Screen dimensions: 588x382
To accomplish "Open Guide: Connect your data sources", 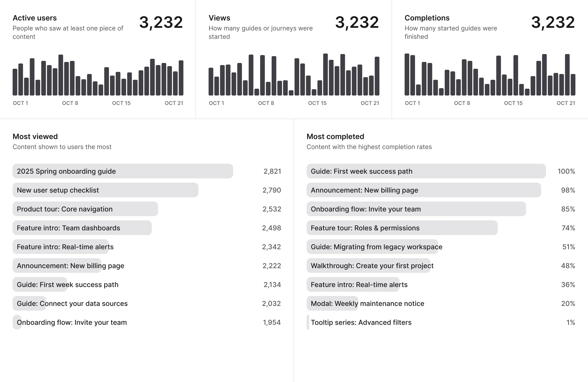I will click(x=72, y=304).
